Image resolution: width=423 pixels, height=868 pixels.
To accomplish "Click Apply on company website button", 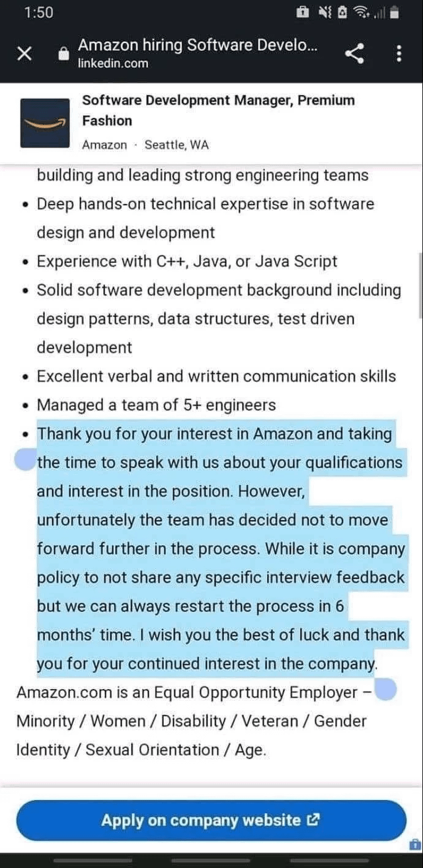I will pyautogui.click(x=211, y=820).
